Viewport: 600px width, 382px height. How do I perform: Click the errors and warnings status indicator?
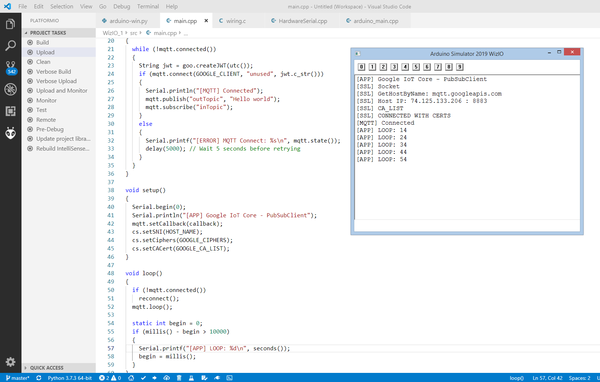tap(110, 378)
